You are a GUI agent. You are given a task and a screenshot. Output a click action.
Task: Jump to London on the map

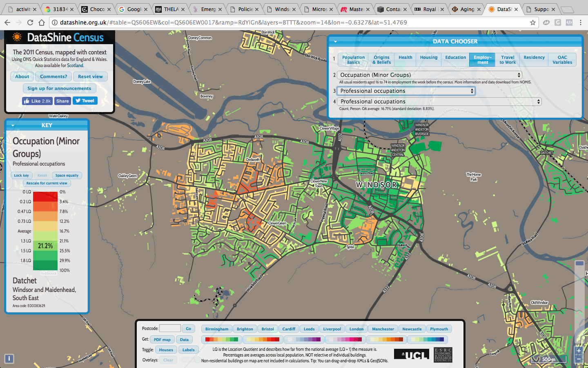click(x=356, y=329)
